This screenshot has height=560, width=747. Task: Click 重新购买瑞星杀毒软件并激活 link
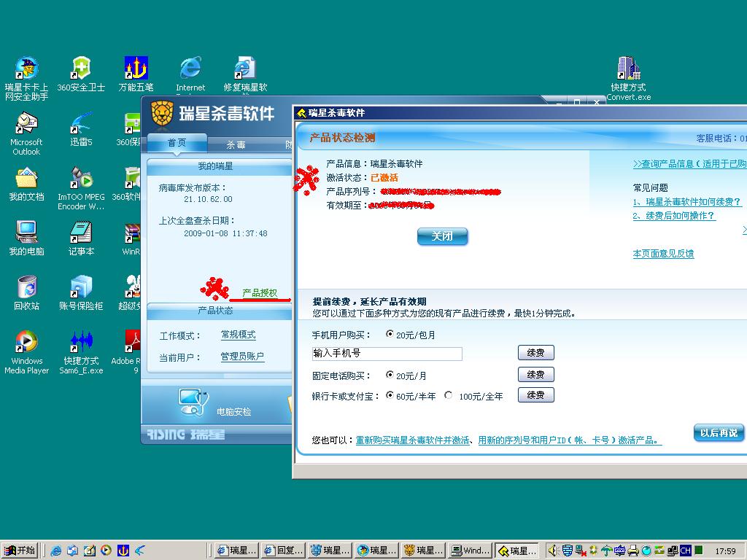[413, 440]
